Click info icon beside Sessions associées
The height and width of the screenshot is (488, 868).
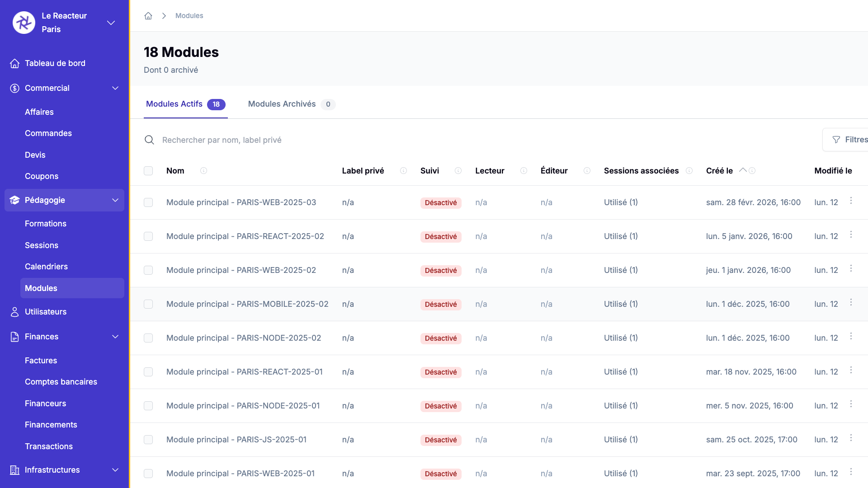(689, 171)
